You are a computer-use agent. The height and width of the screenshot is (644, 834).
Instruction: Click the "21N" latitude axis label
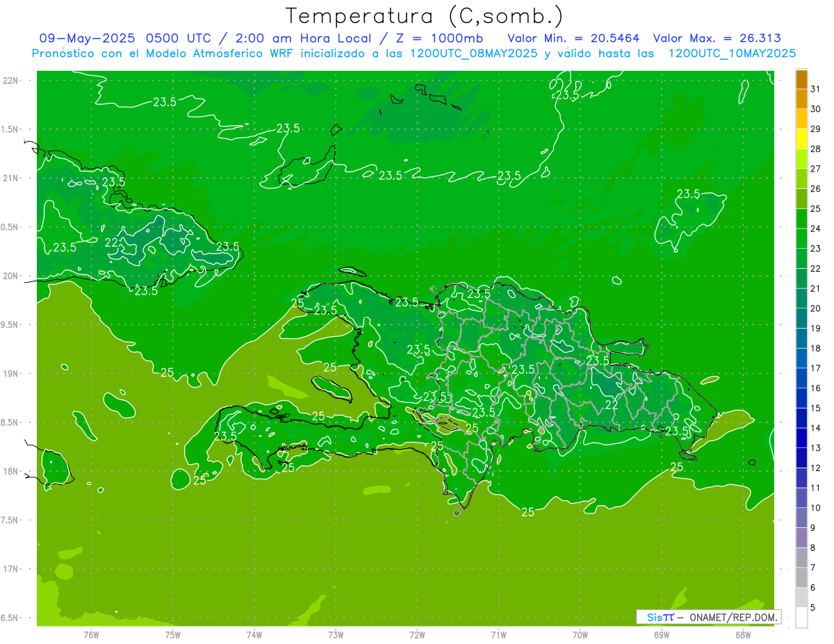[11, 178]
